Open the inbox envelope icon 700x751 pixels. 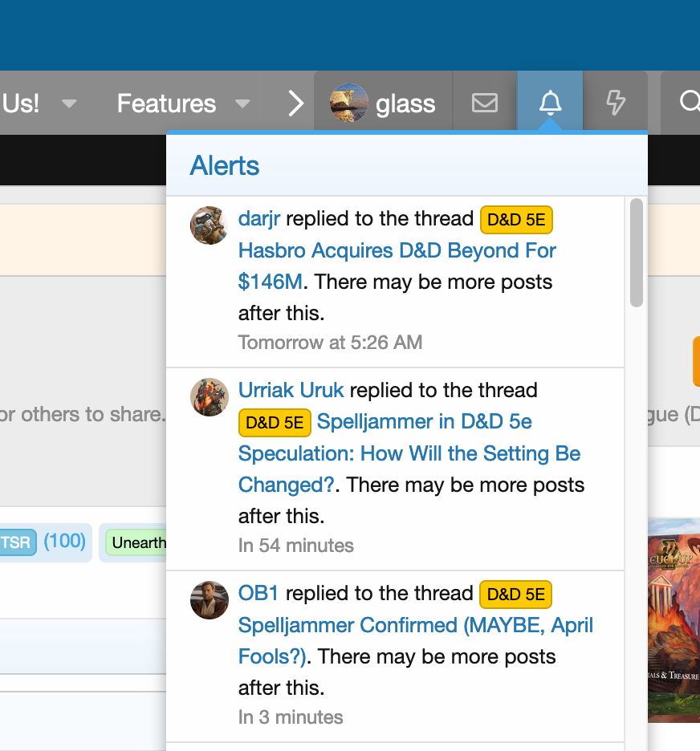pos(484,103)
